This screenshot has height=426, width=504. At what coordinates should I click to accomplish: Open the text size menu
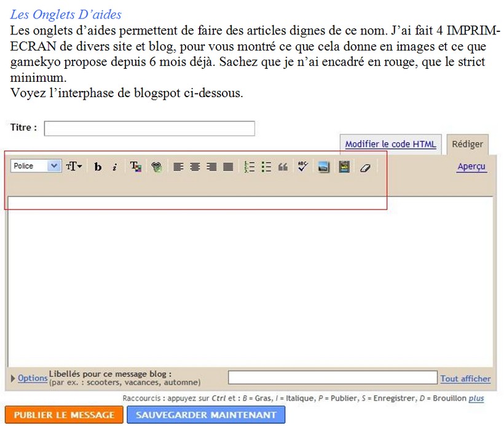coord(74,167)
